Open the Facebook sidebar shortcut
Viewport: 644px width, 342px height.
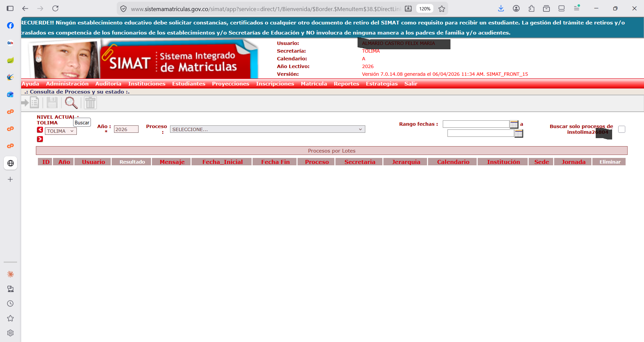click(10, 25)
